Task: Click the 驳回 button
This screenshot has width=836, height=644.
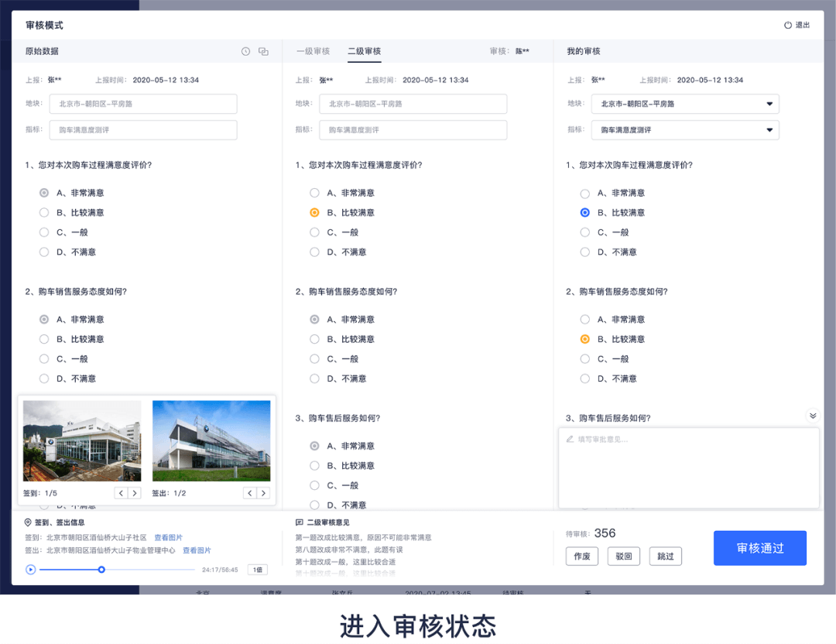Action: pos(623,557)
